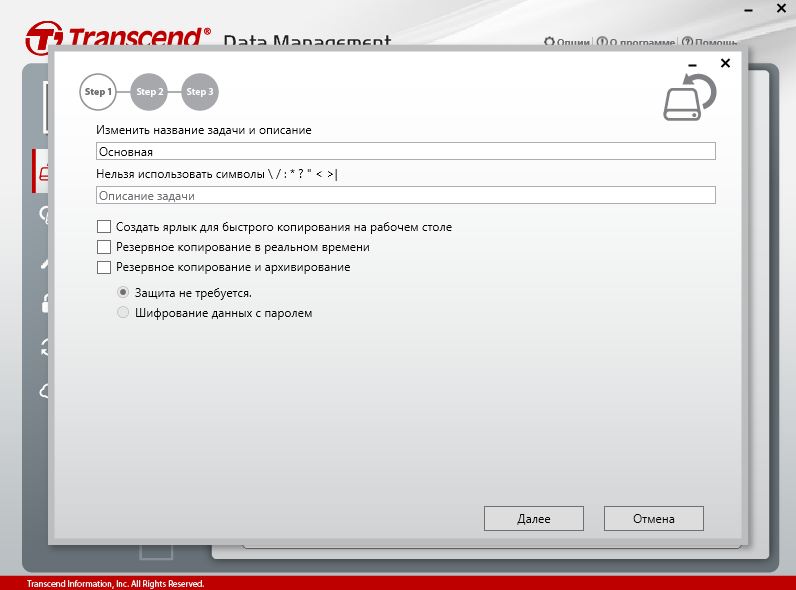Click the backup drive icon in dialog

click(x=689, y=97)
